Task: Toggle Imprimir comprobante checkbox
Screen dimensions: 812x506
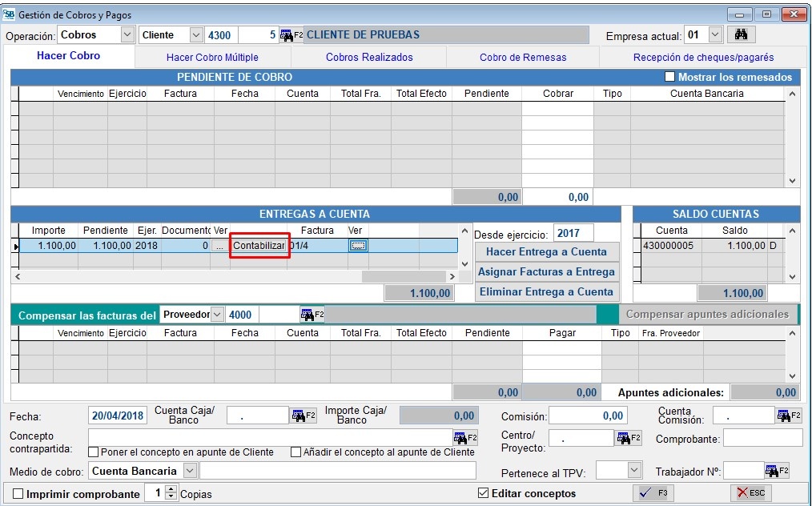Action: (18, 494)
